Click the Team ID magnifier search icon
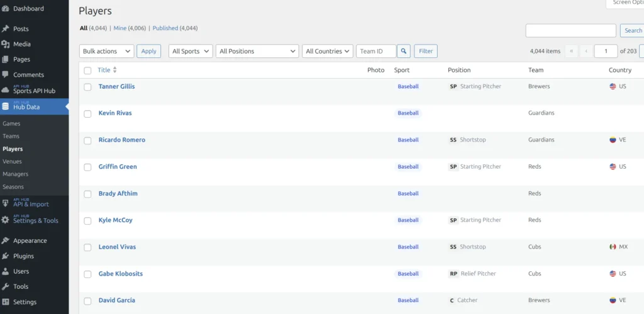Viewport: 644px width, 314px height. click(404, 51)
